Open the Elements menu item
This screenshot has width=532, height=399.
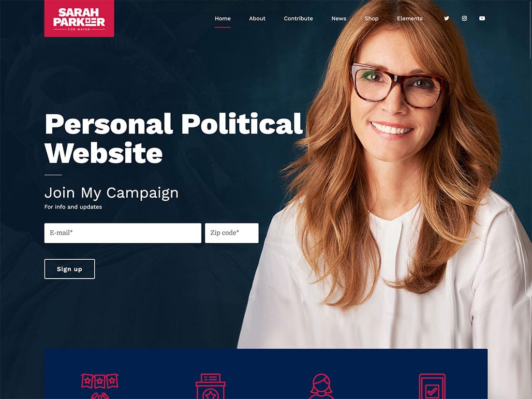(410, 18)
